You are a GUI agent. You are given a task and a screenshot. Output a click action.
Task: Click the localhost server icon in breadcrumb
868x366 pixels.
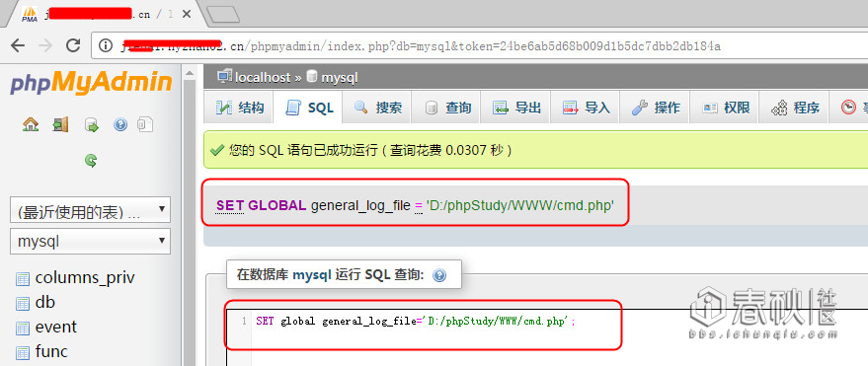point(225,77)
